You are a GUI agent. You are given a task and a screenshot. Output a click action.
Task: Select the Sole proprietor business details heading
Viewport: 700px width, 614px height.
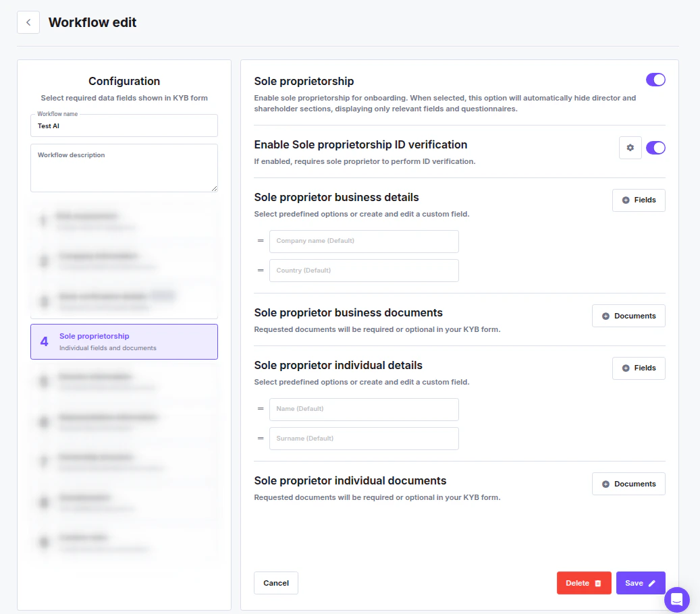(337, 197)
